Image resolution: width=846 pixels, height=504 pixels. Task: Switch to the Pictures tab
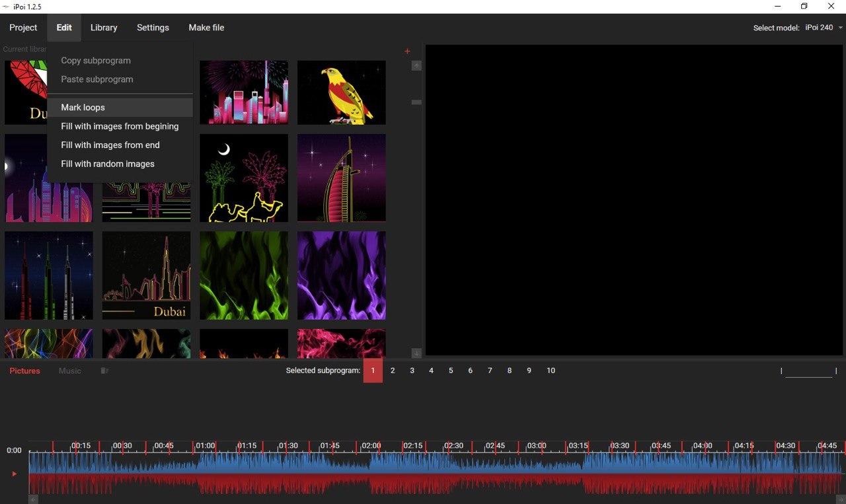pos(25,371)
